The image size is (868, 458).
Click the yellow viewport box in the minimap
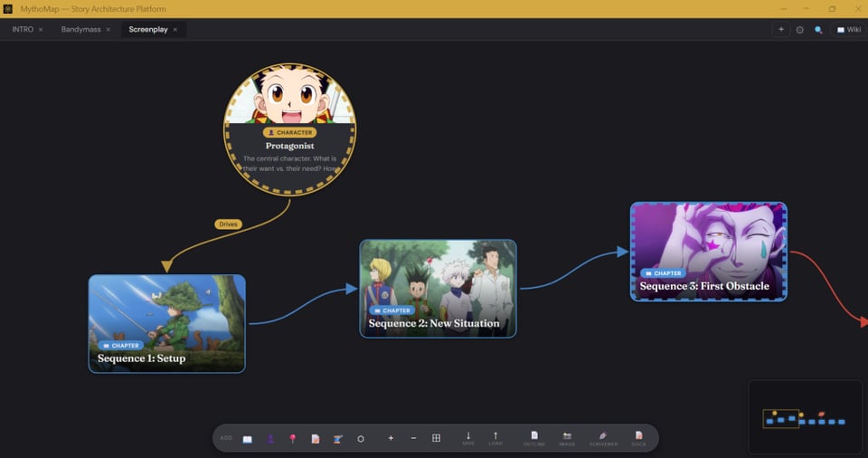[x=780, y=419]
